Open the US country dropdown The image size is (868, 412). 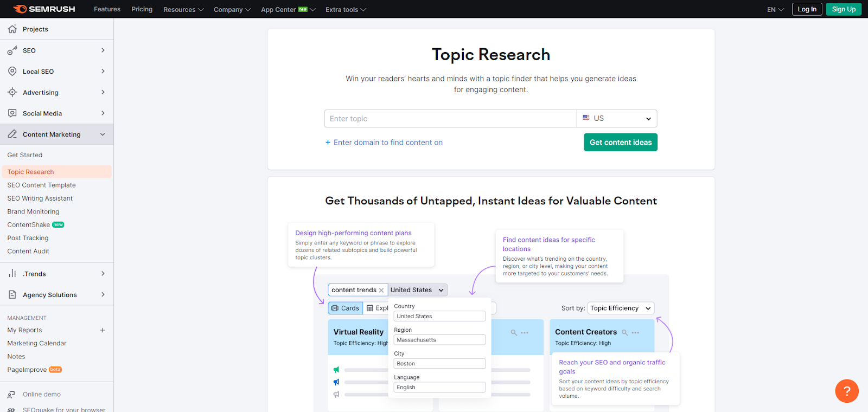[617, 118]
